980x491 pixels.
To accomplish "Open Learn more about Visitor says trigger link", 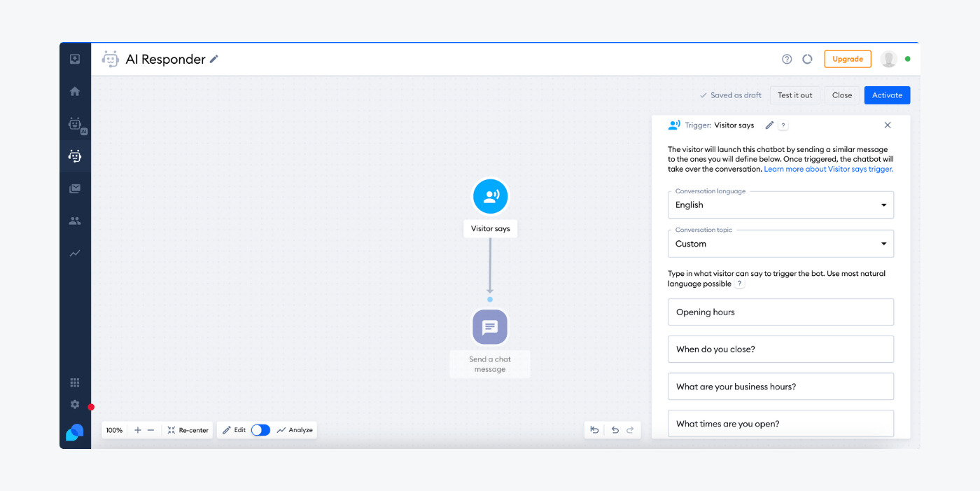I will (828, 169).
